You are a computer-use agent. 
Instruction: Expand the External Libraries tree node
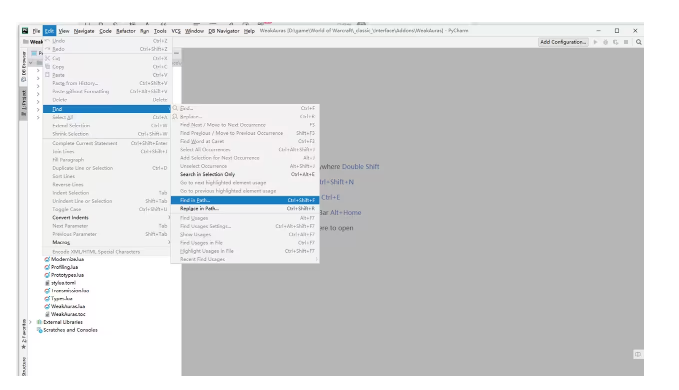[x=30, y=322]
